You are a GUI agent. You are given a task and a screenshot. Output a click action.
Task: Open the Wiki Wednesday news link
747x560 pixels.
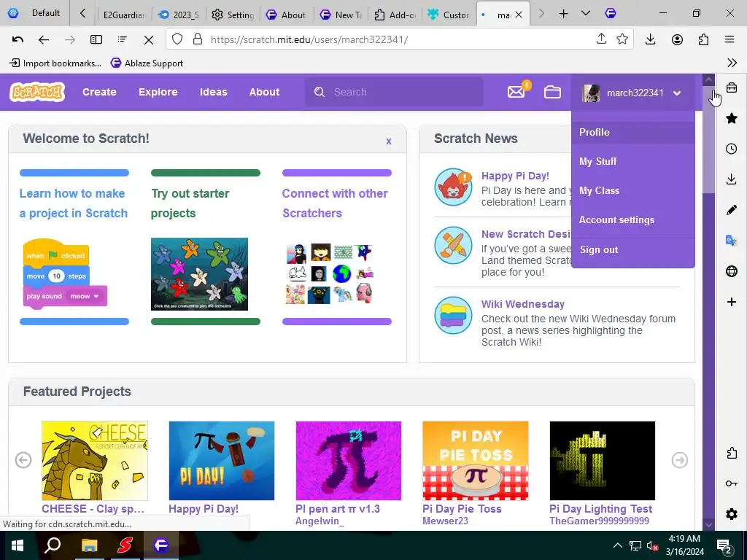point(522,304)
